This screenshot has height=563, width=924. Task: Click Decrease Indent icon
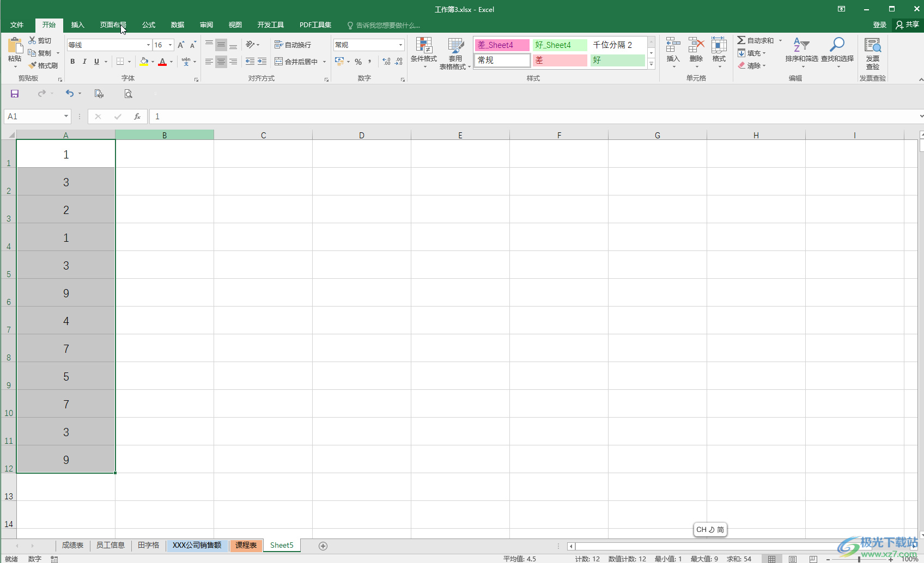coord(250,62)
